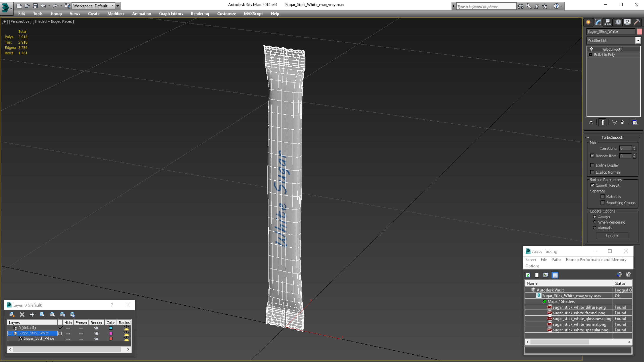Open the MAXScript menu
This screenshot has width=644, height=362.
click(x=253, y=14)
